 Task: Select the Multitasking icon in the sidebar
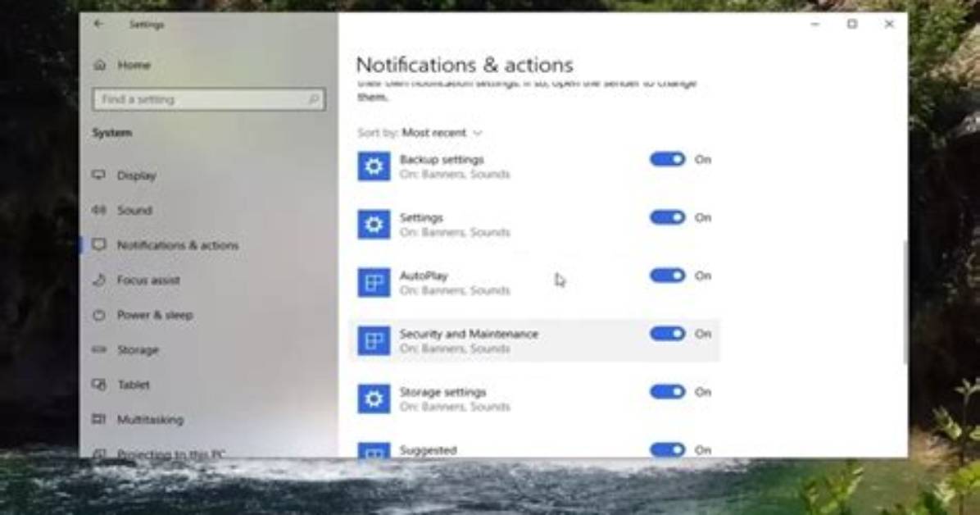click(99, 419)
